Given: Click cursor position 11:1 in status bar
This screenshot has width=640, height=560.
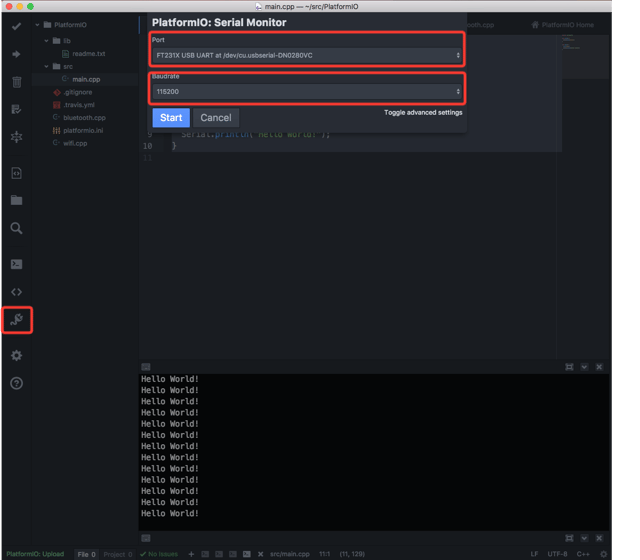Looking at the screenshot, I should 324,554.
